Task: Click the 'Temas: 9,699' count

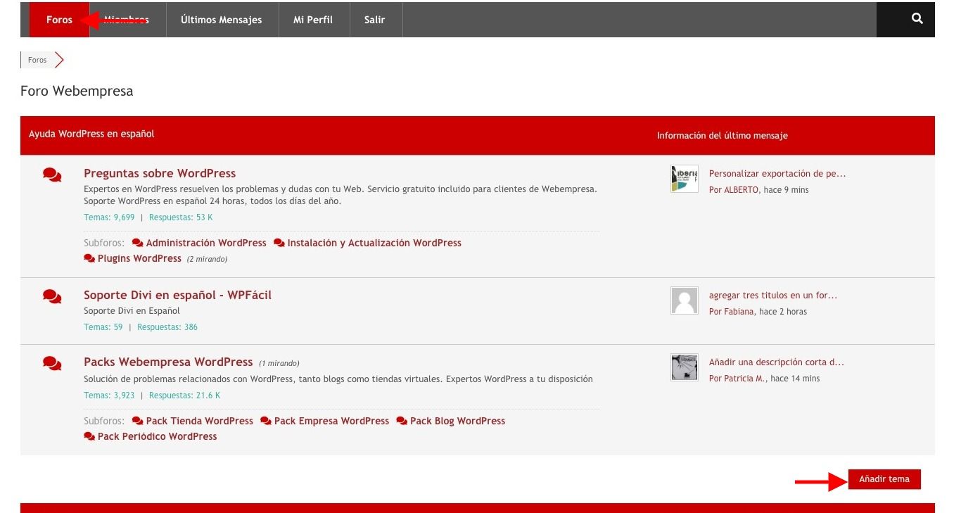Action: pos(109,217)
